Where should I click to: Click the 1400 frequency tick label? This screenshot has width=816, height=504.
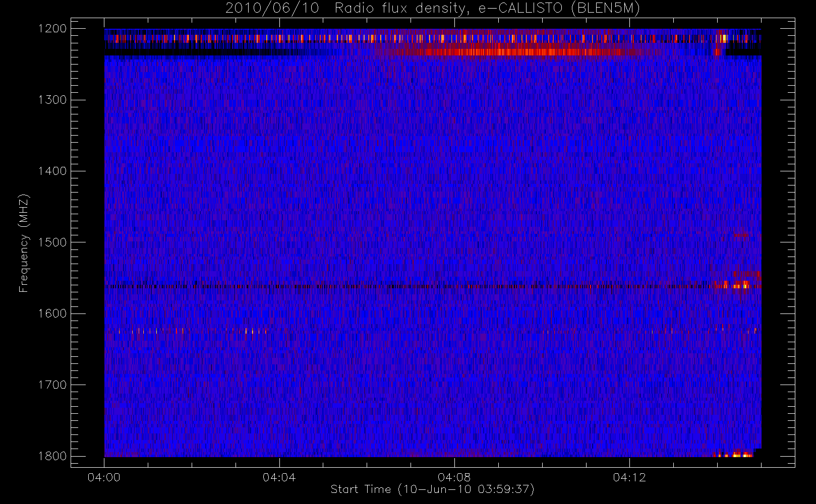52,171
